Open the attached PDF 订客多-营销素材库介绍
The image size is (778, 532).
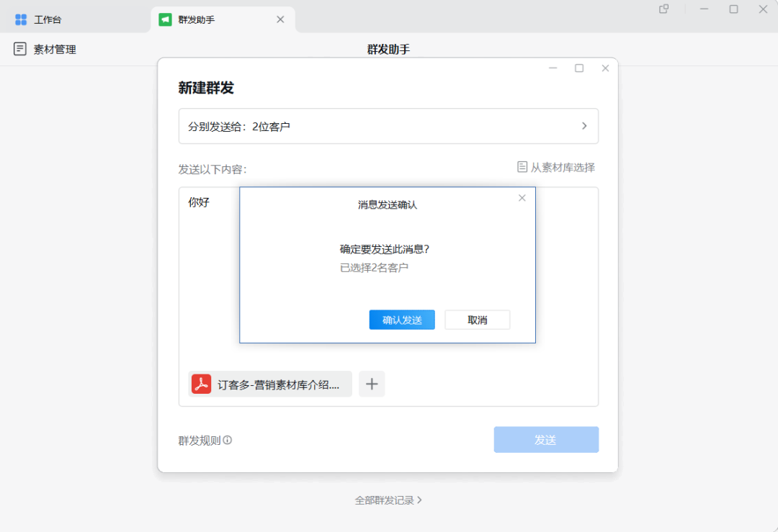point(270,384)
